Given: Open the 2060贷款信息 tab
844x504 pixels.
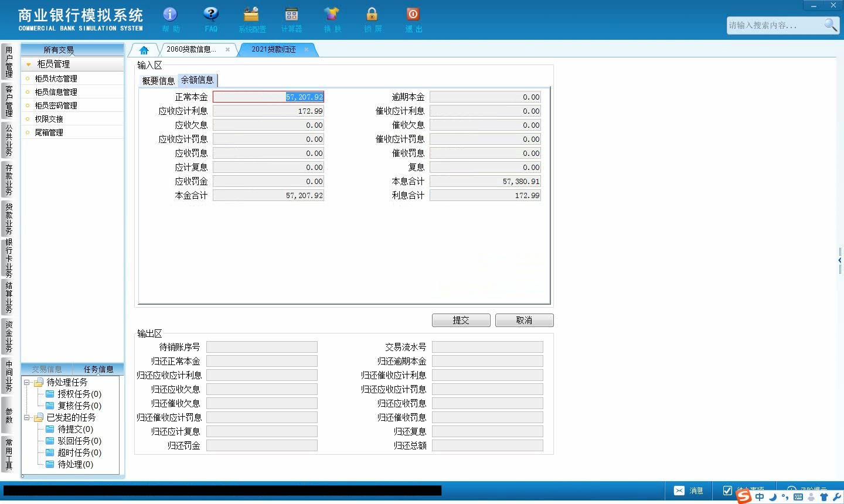Looking at the screenshot, I should pos(191,50).
